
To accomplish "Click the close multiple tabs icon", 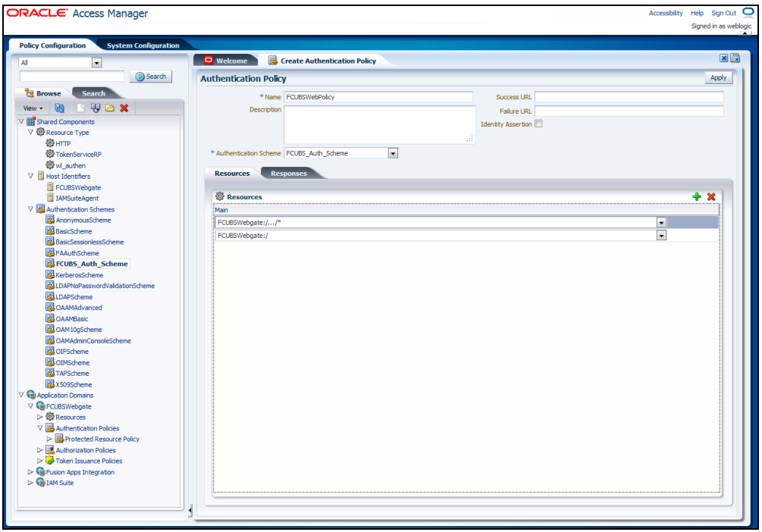I will 735,58.
